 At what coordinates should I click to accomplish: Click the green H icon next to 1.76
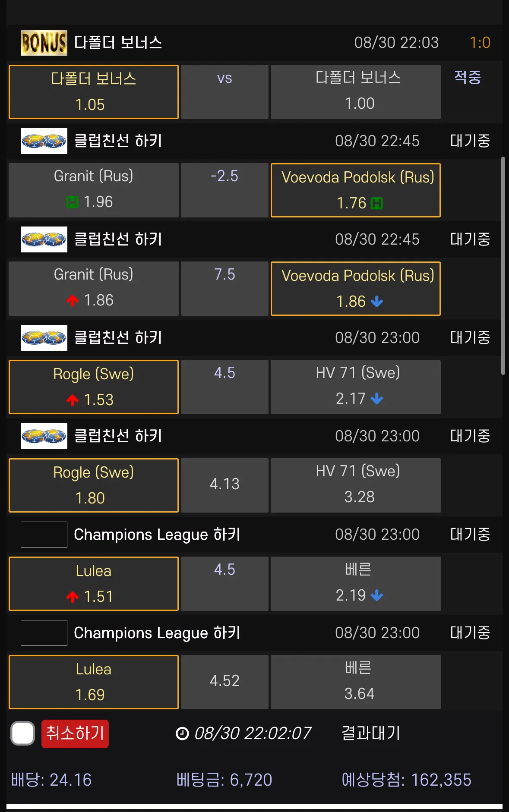pyautogui.click(x=377, y=203)
